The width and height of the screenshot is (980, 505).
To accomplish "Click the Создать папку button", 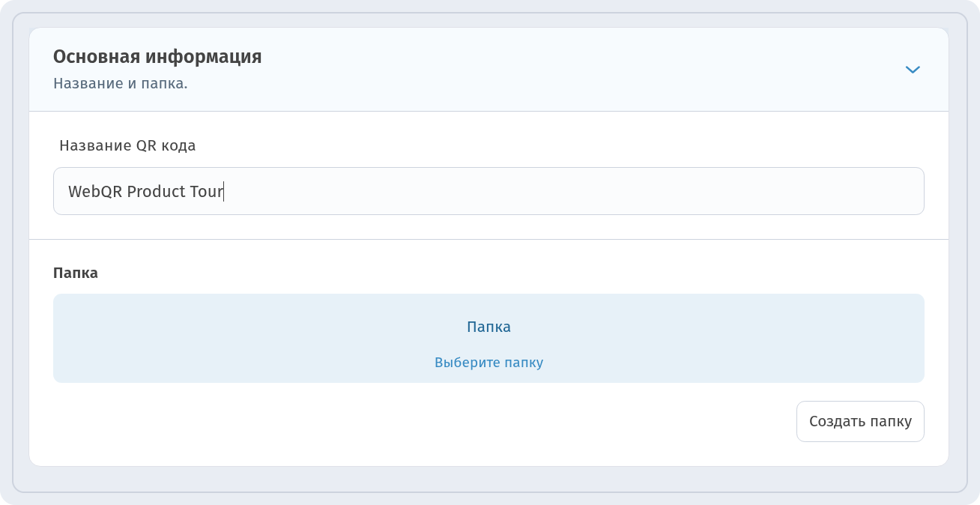I will click(x=860, y=421).
